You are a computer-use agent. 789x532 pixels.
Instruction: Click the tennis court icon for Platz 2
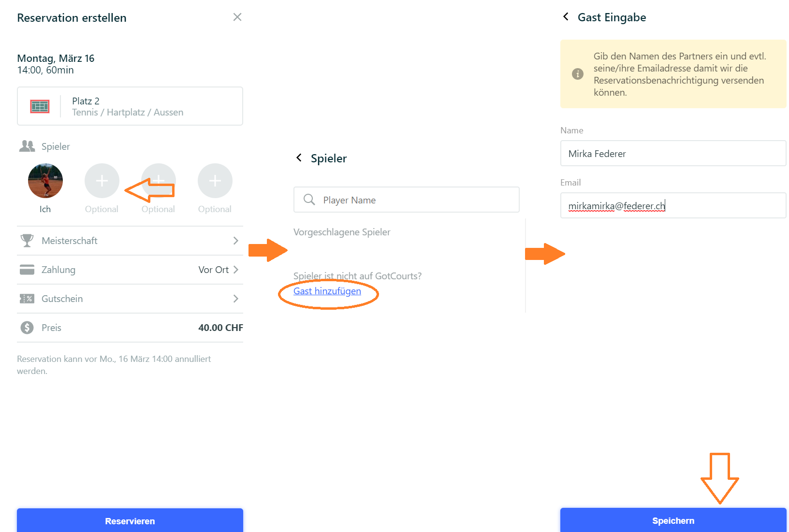coord(40,106)
